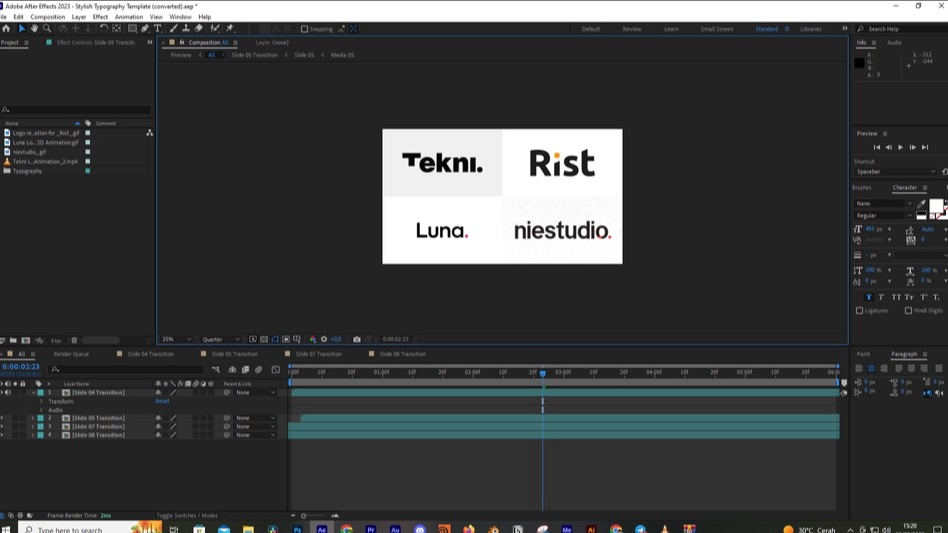
Task: Expand the Audio property group
Action: (42, 410)
